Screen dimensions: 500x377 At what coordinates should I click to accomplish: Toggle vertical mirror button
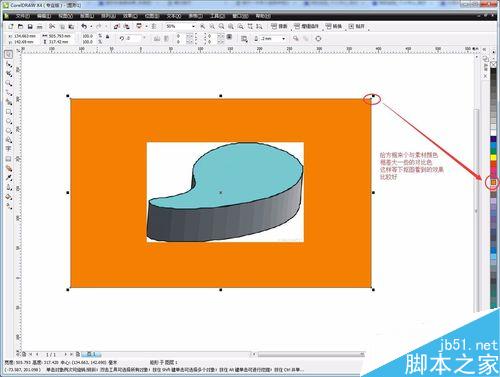click(166, 39)
